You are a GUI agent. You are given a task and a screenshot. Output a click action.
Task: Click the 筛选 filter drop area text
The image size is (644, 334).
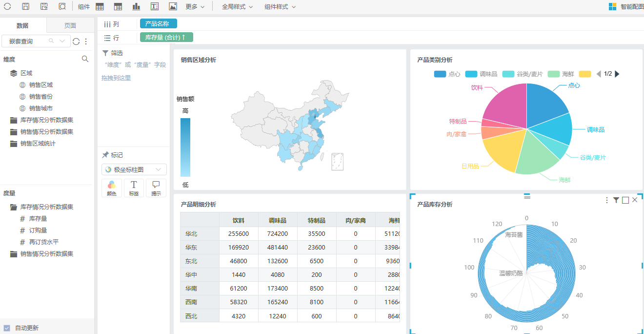click(134, 71)
